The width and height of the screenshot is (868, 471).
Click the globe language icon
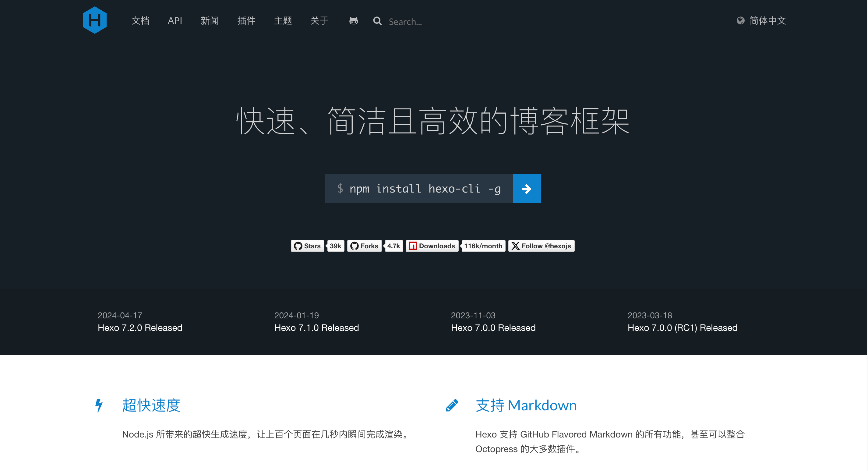pos(740,21)
